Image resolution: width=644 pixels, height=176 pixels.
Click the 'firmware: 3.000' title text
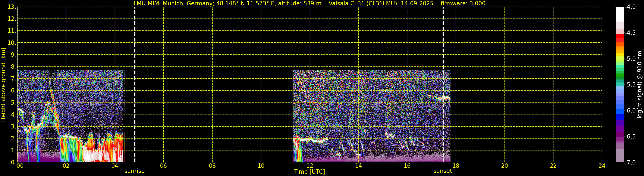[x=463, y=3]
